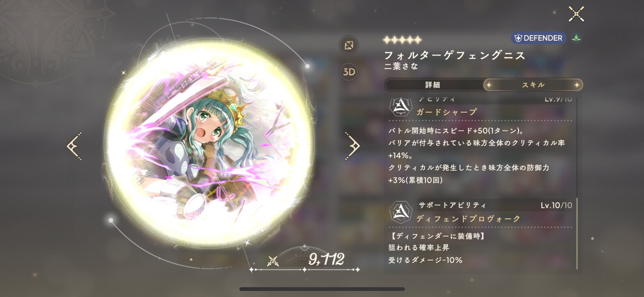Screen dimensions: 644x297
Task: Tap the crossed swords power icon
Action: coord(273,261)
